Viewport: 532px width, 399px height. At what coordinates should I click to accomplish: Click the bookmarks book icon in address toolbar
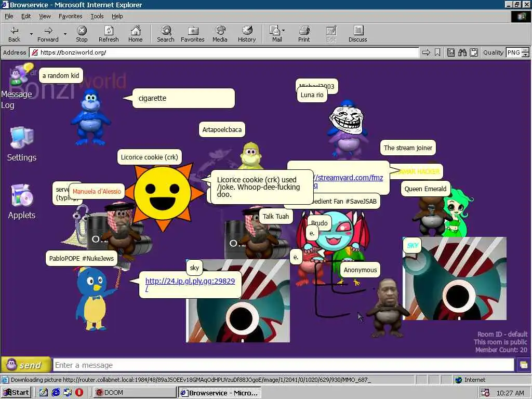pyautogui.click(x=451, y=52)
